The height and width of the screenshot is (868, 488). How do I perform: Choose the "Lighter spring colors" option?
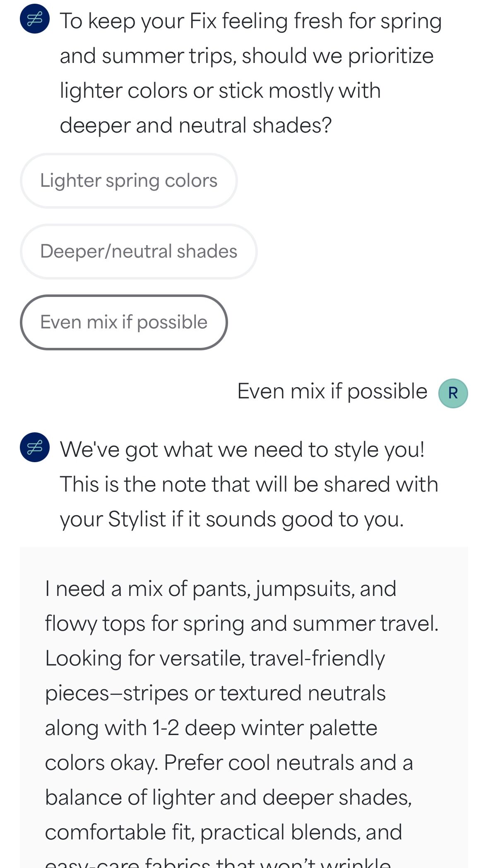(129, 181)
